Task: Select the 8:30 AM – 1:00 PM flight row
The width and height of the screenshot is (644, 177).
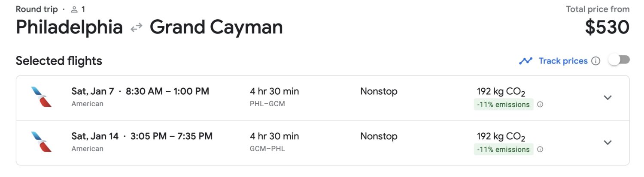Action: [x=167, y=91]
